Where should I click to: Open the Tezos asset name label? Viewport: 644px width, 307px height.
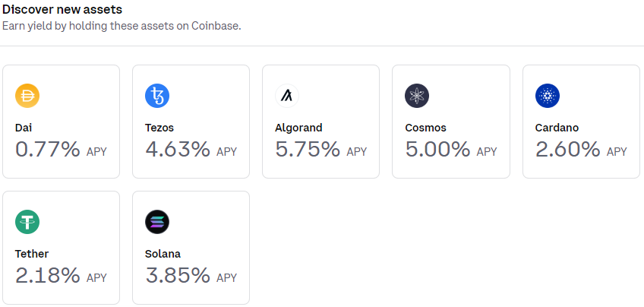tap(160, 128)
